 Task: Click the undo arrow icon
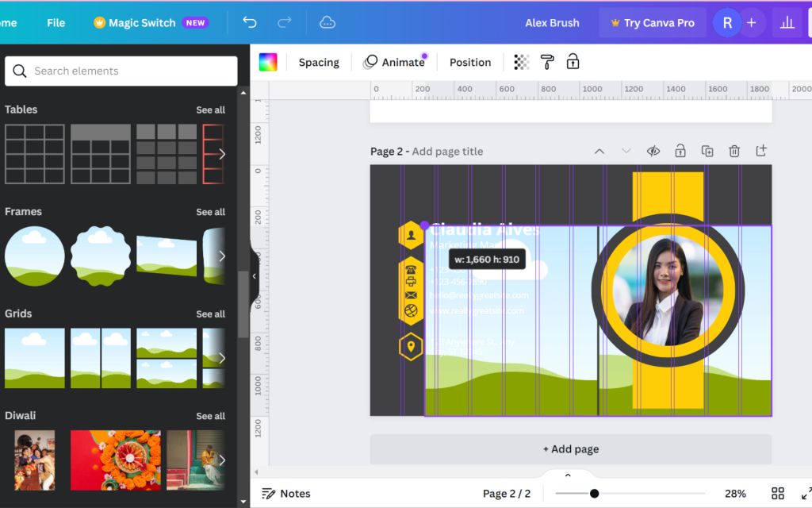[x=250, y=22]
